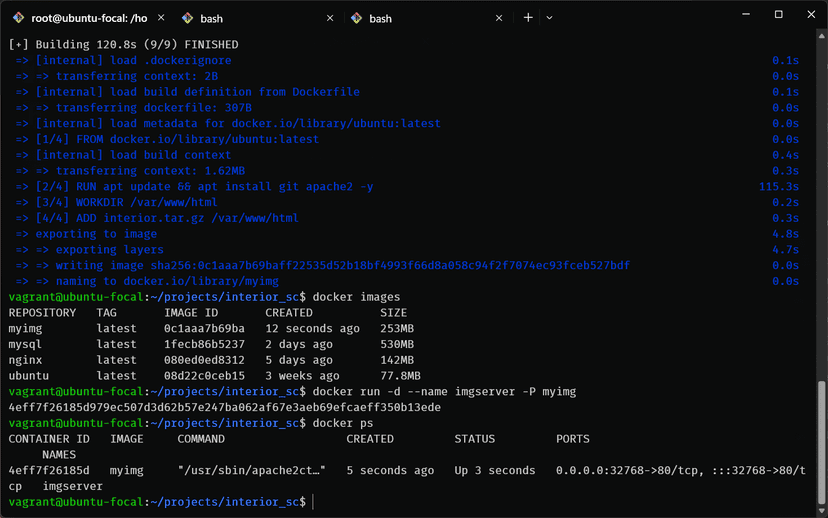Open a new terminal tab with plus
Screen dimensions: 828x518
pos(528,18)
